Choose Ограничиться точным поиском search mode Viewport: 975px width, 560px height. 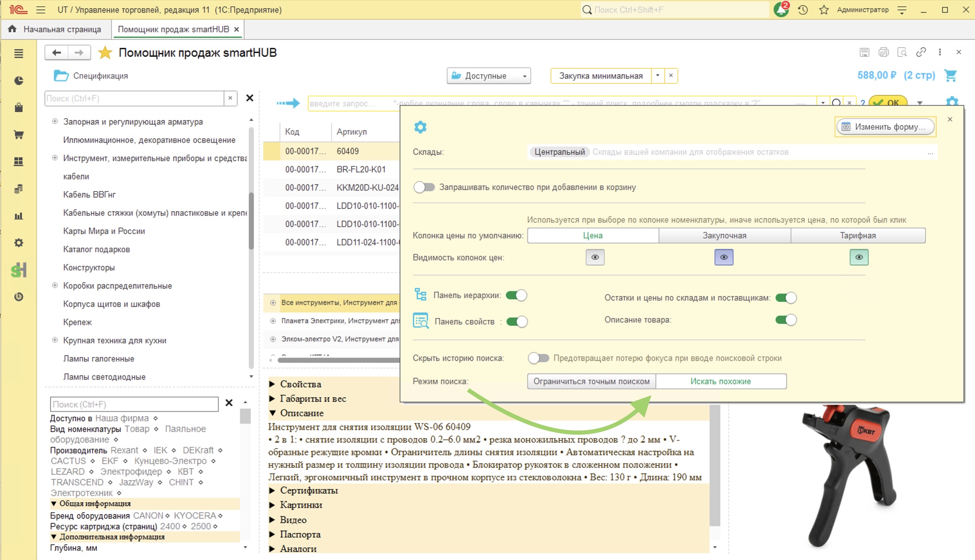591,381
